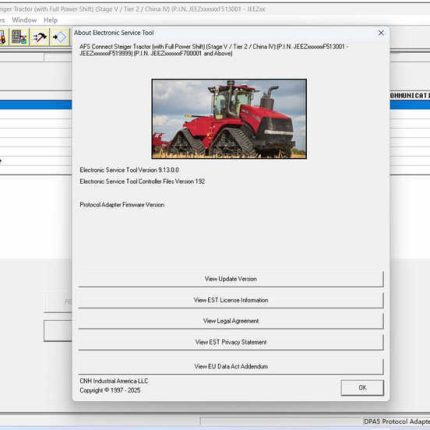
Task: Click Electronic Service Tool Version 9.13.0.0 text
Action: pos(129,170)
